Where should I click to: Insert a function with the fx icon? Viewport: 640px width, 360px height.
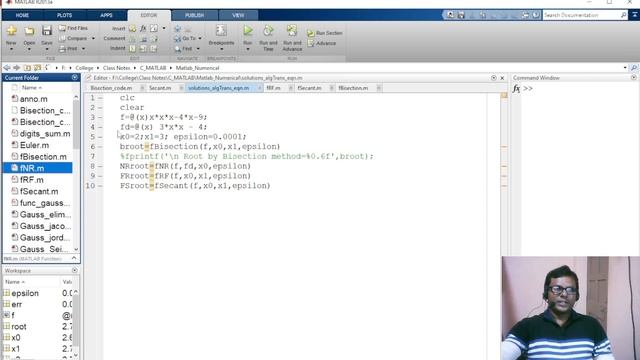tap(143, 28)
